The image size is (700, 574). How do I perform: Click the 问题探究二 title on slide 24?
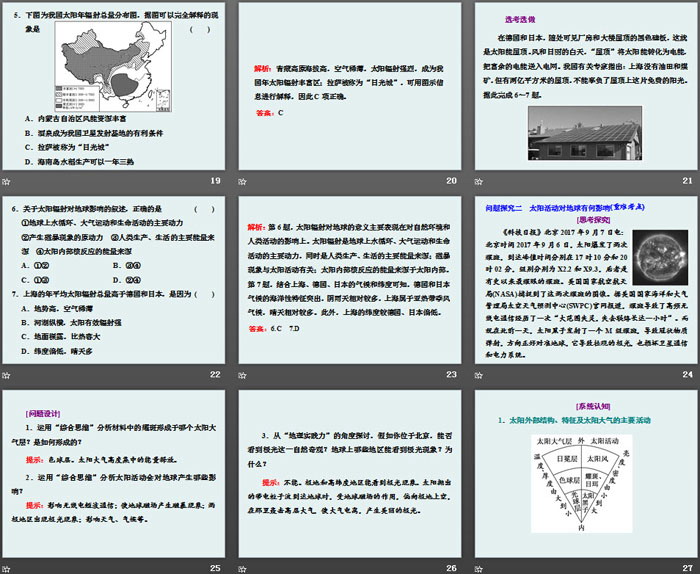click(x=565, y=208)
